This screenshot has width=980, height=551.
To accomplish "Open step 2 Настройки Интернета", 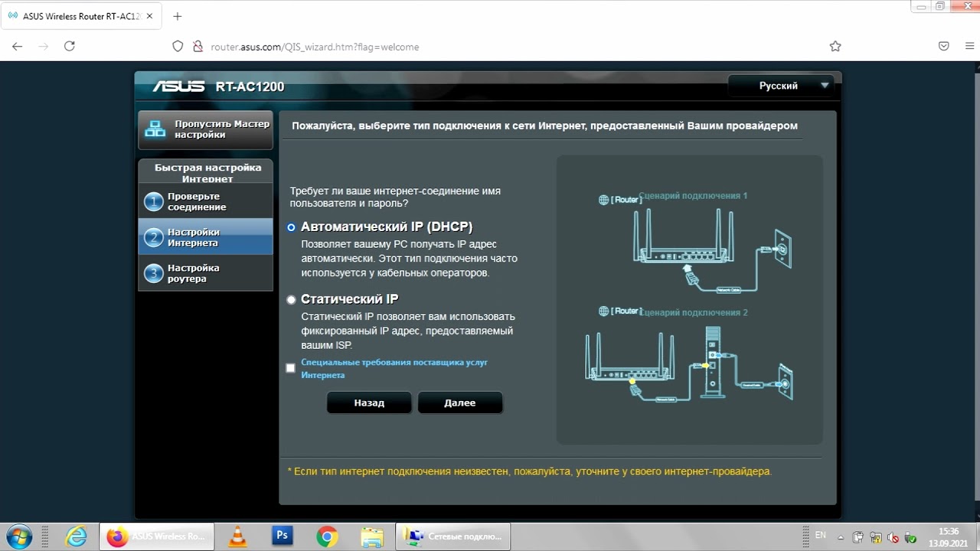I will [205, 237].
